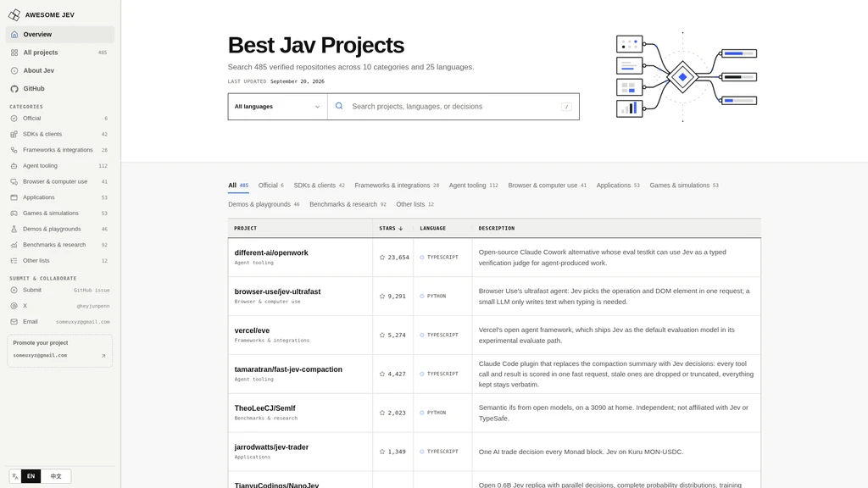Click the Demos & playgrounds flask icon
Screen dimensions: 868x488
[14, 229]
